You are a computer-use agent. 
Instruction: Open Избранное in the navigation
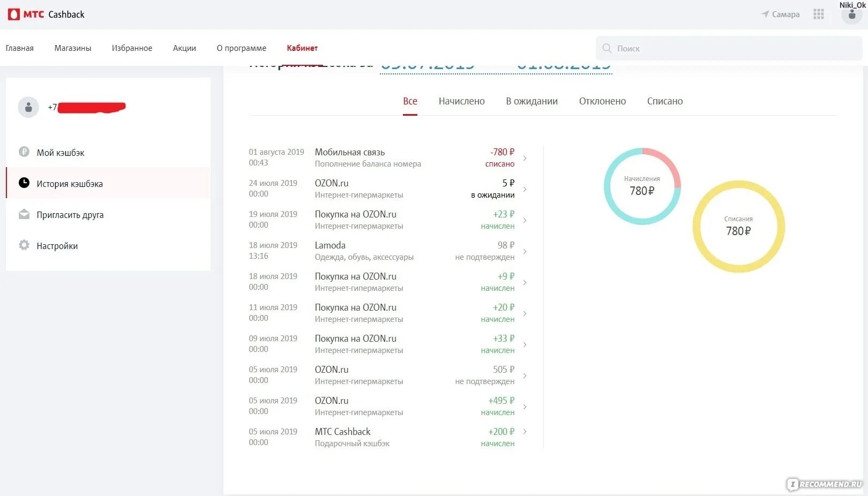pyautogui.click(x=132, y=48)
